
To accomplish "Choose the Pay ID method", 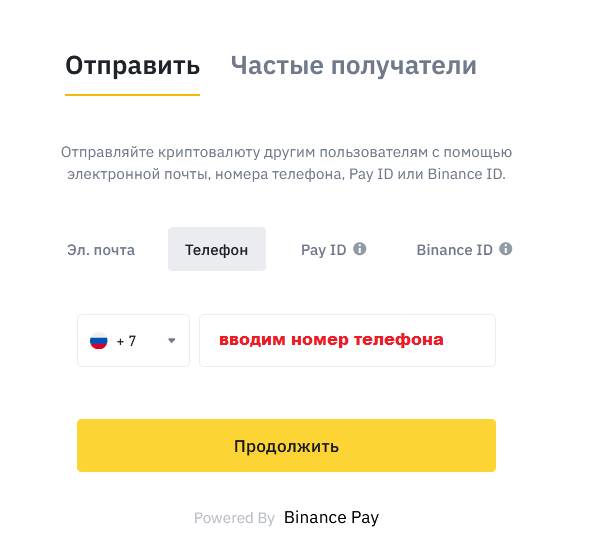I will pyautogui.click(x=323, y=250).
